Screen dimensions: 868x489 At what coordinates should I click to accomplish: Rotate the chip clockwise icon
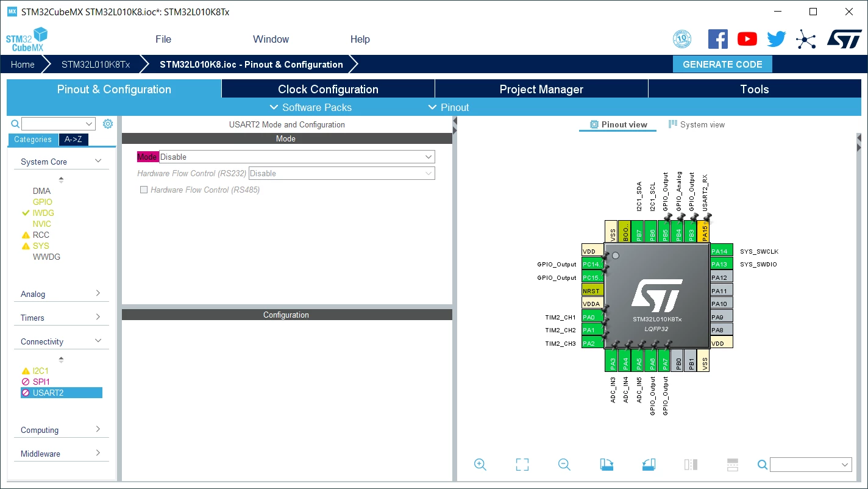pyautogui.click(x=607, y=465)
